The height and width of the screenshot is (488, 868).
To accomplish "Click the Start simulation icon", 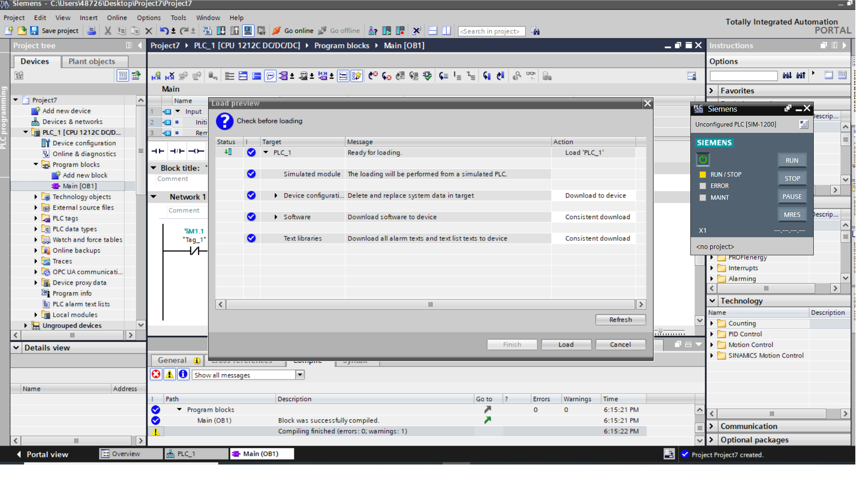I will coord(248,31).
